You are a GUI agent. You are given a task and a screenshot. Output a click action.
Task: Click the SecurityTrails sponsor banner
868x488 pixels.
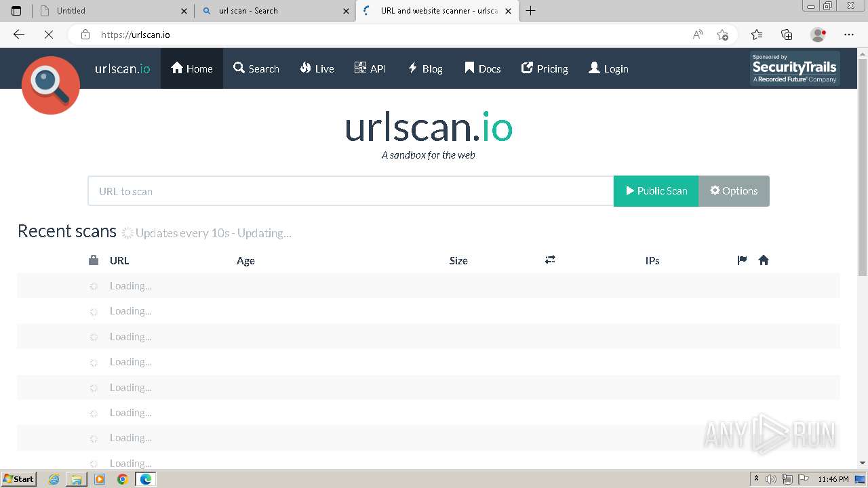(x=795, y=68)
